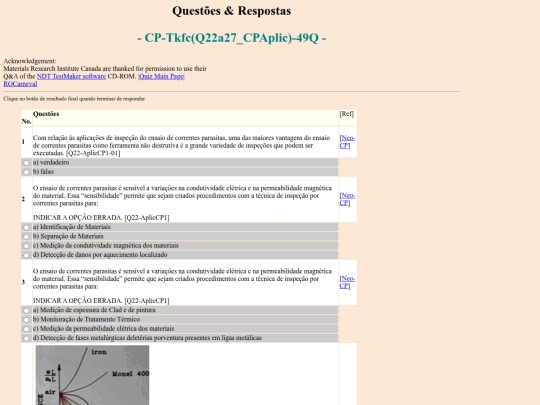Open the Neo-CP reference for question 3

coord(347,282)
